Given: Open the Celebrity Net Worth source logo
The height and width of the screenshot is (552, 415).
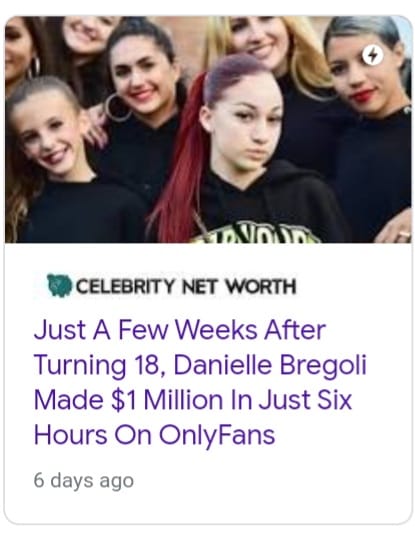Looking at the screenshot, I should click(x=171, y=286).
